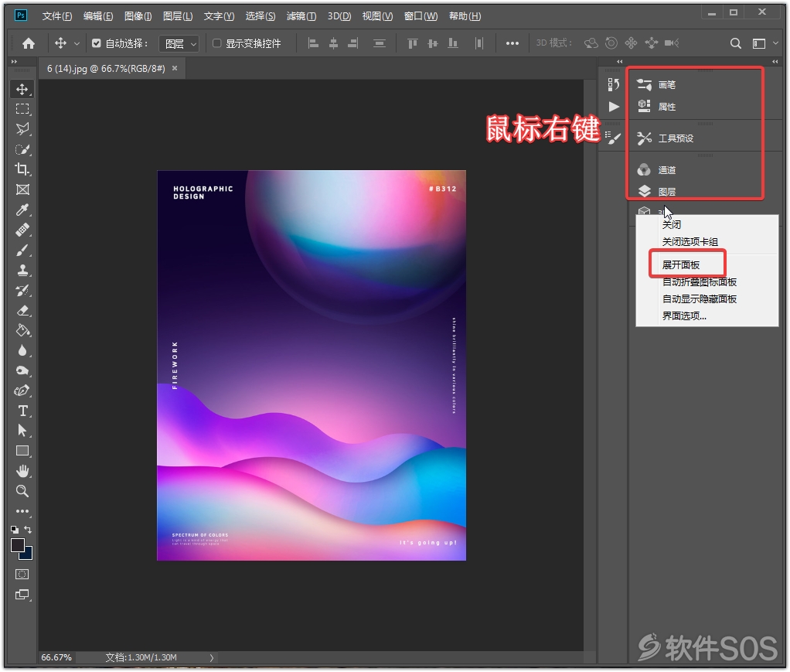
Task: Choose 关闭选项卡组 from the context menu
Action: pyautogui.click(x=690, y=242)
